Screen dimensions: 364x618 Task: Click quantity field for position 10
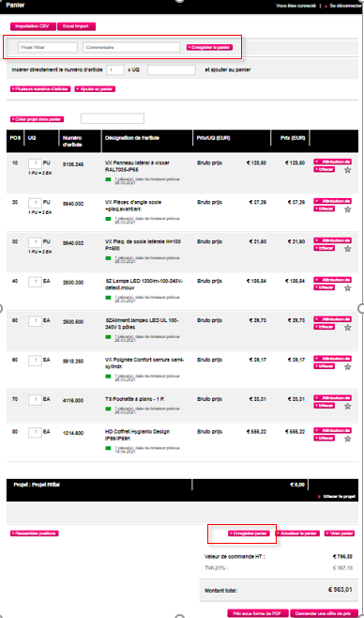pos(35,163)
